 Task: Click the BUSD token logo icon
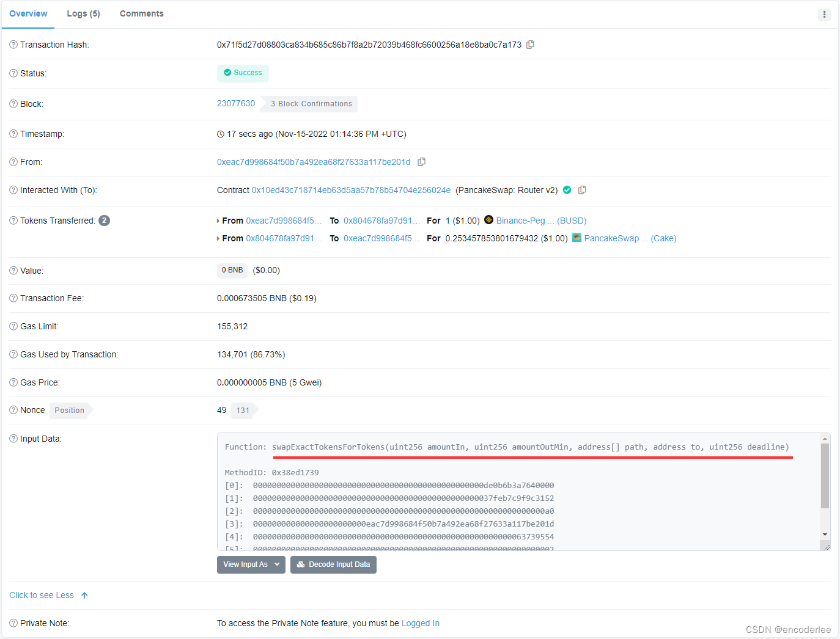pos(488,220)
